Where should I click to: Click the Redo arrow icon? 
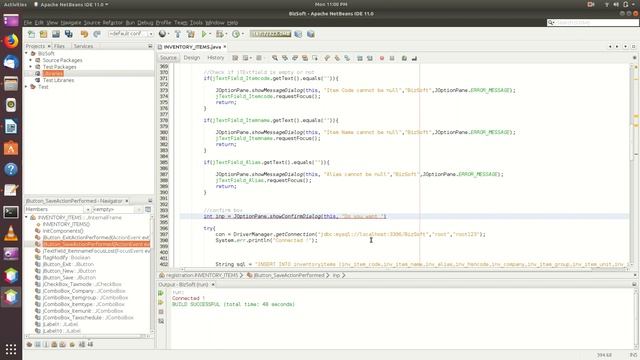click(97, 34)
